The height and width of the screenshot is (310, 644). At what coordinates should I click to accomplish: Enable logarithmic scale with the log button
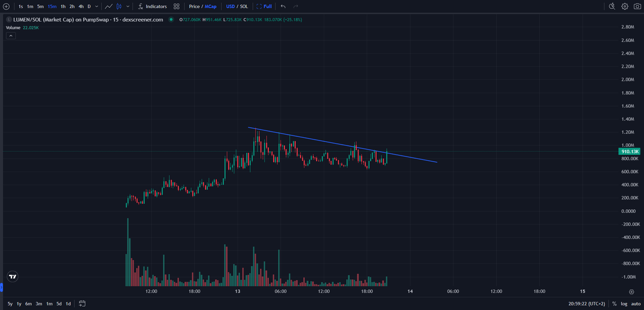pyautogui.click(x=625, y=304)
